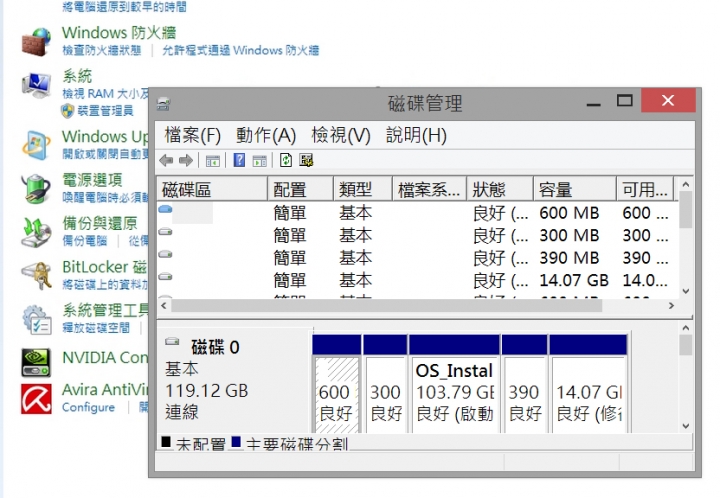Image resolution: width=720 pixels, height=498 pixels.
Task: Click volume list vertical scrollbar down arrow
Action: (686, 291)
